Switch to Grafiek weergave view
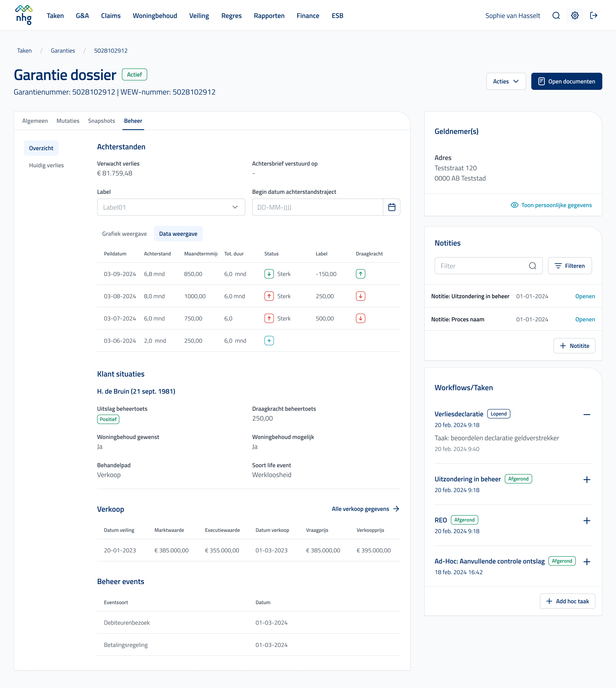This screenshot has height=688, width=616. click(x=124, y=234)
